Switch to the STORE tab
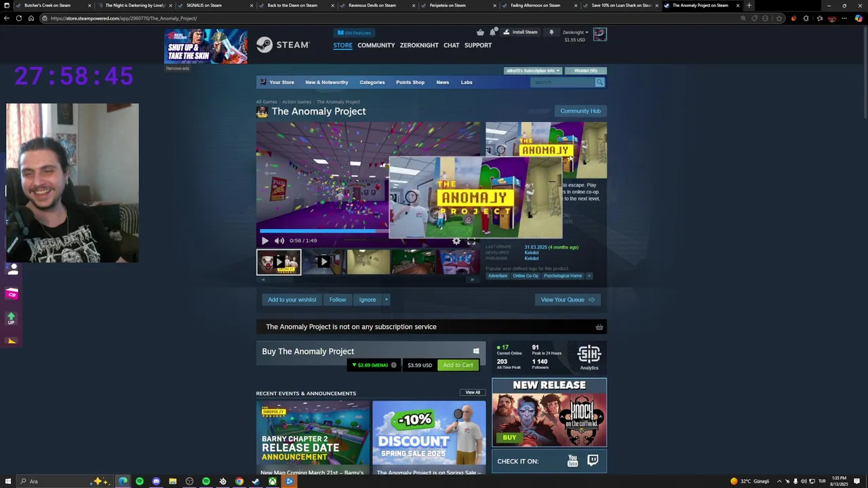868x488 pixels. point(342,45)
